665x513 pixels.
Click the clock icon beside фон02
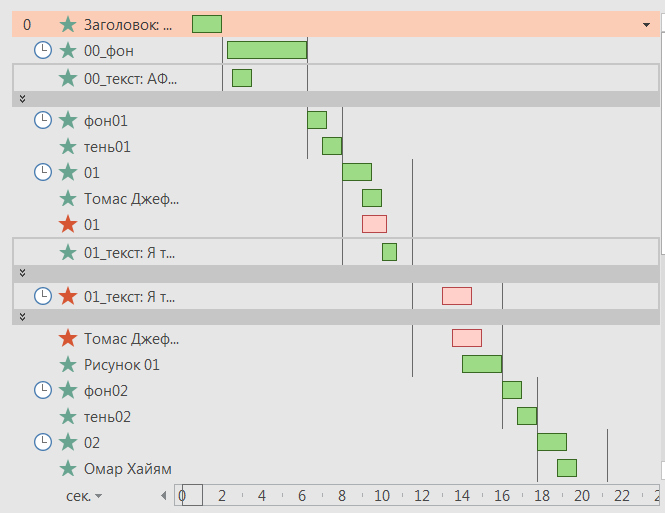click(43, 390)
